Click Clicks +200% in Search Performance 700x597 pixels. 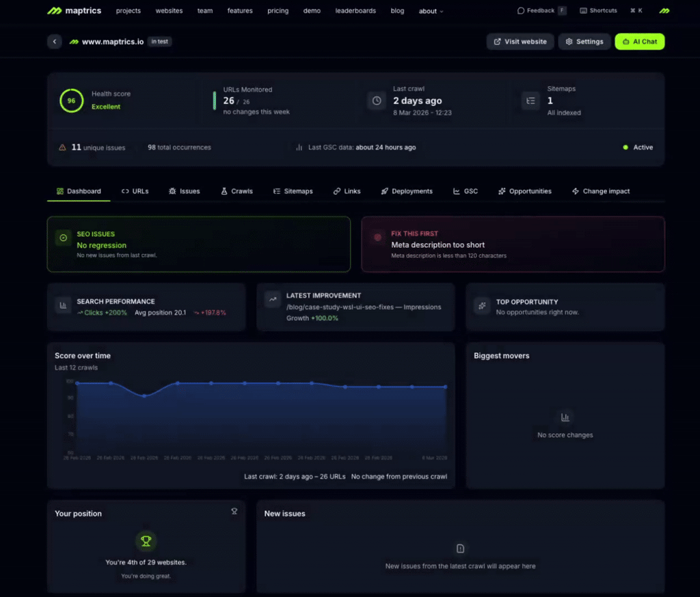tap(102, 313)
